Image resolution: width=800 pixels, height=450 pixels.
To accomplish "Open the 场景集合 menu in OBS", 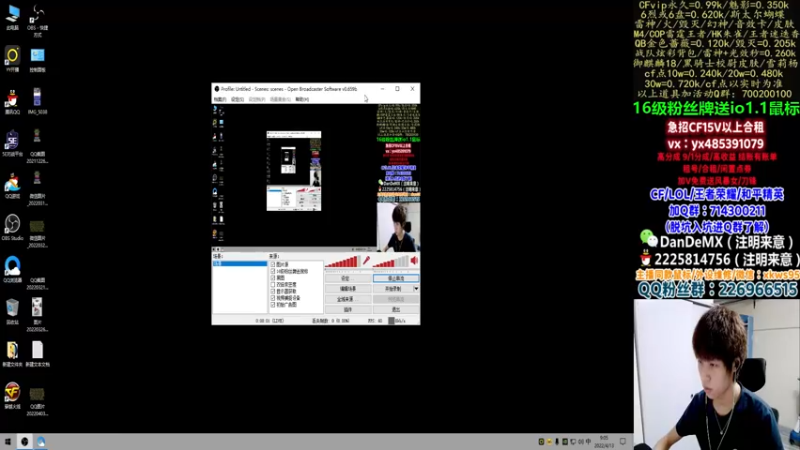I will (x=280, y=99).
